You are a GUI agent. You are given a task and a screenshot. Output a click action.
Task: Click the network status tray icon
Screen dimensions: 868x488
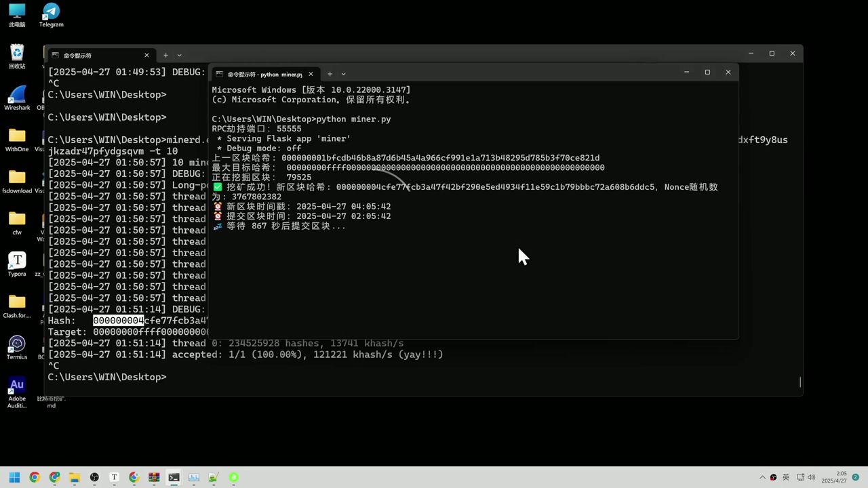coord(800,477)
